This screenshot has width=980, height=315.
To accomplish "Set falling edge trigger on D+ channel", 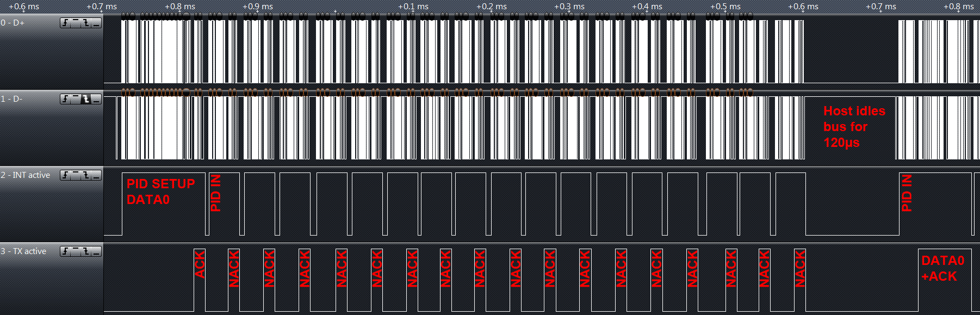I will (86, 23).
